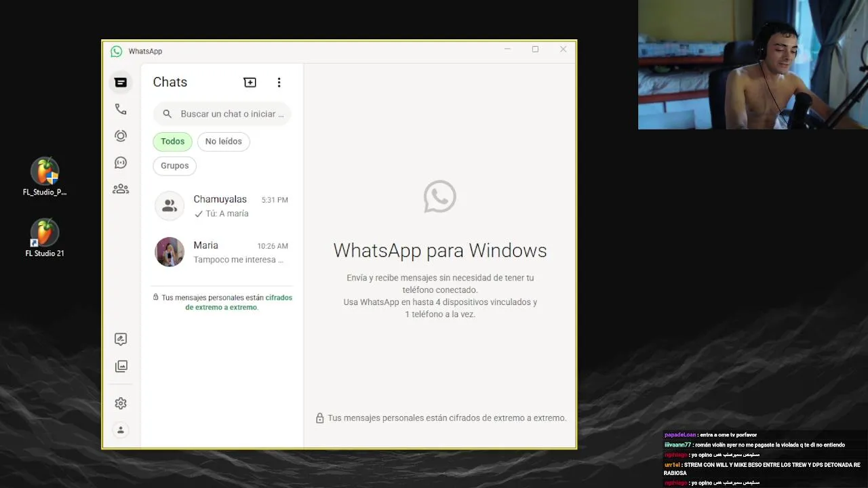The height and width of the screenshot is (488, 868).
Task: Open the Chamuyalas group chat
Action: point(222,206)
